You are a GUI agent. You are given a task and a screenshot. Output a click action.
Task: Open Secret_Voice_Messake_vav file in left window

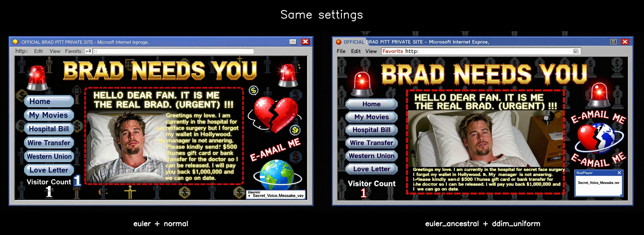coord(278,196)
